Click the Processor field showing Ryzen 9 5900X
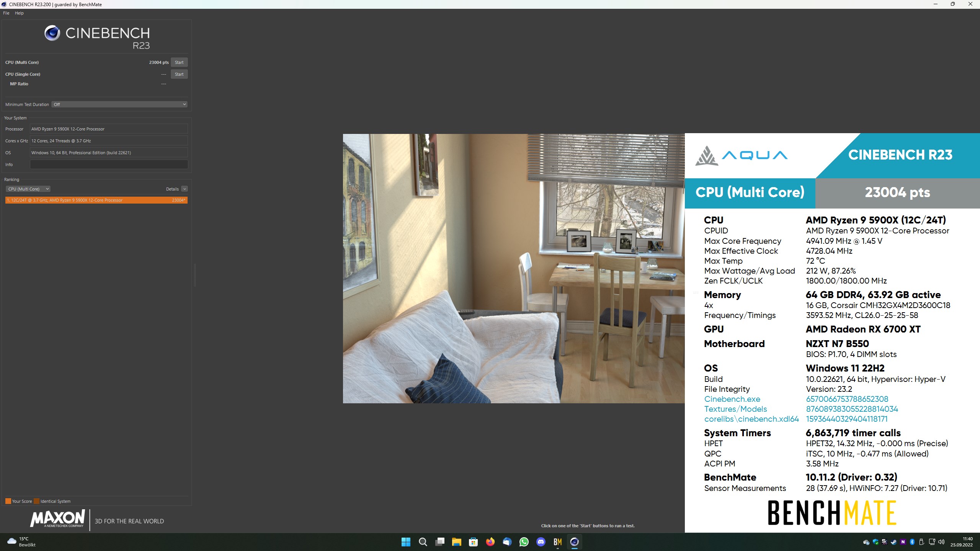Viewport: 980px width, 551px height. coord(109,129)
